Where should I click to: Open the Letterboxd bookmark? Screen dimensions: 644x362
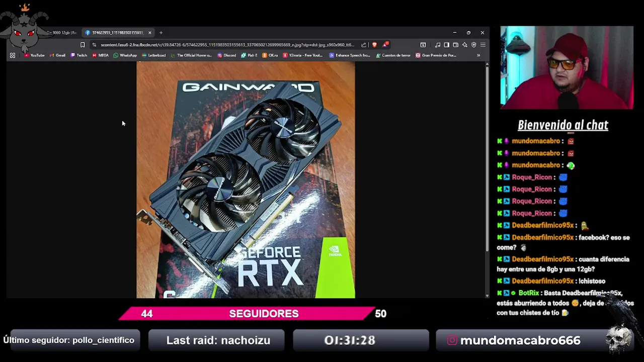[153, 55]
